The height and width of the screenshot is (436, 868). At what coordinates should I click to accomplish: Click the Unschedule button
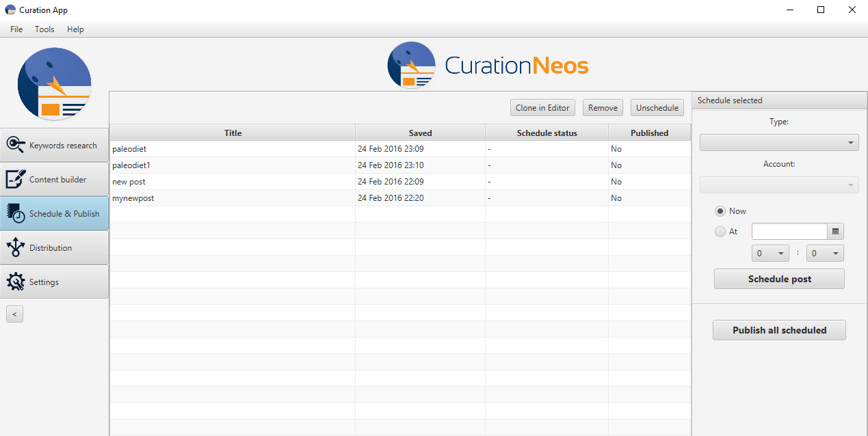point(657,108)
